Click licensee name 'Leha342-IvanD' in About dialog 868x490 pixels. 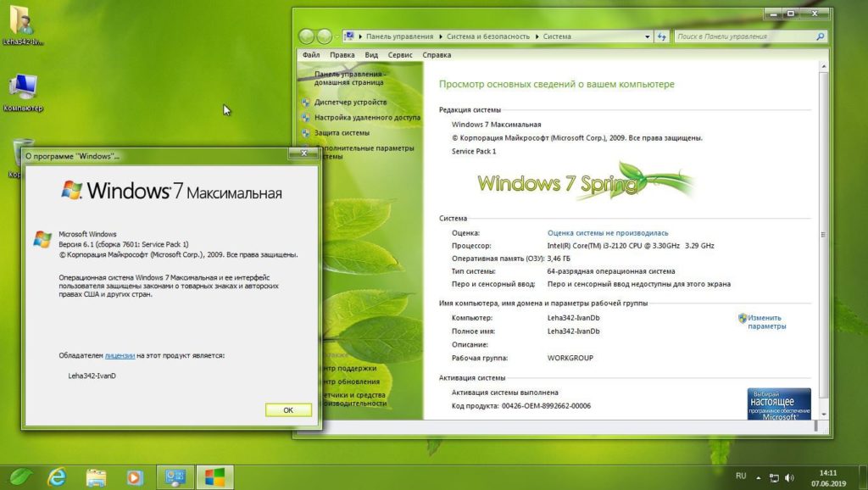[x=92, y=376]
